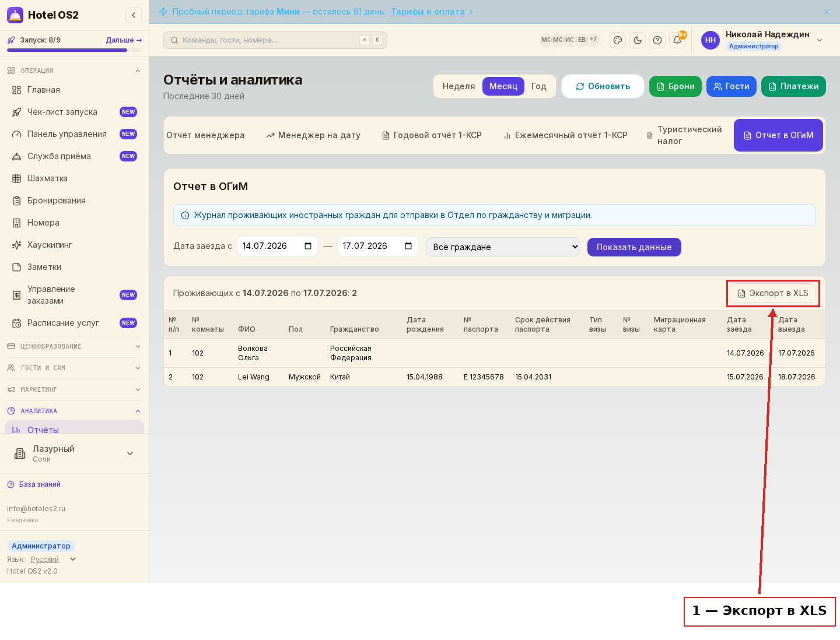Export the report via Экспорт в XLS
Viewport: 840px width, 640px height.
773,293
